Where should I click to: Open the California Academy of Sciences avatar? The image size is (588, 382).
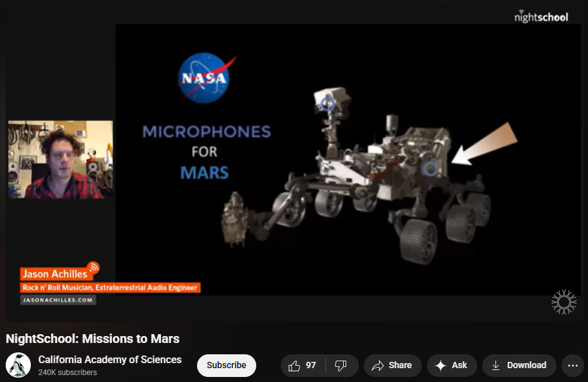coord(18,366)
